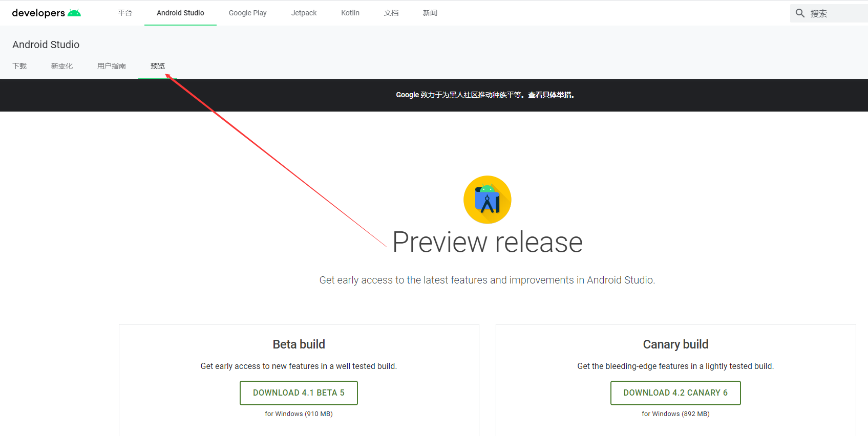
Task: Open the 用户指南 sub-tab
Action: [112, 66]
